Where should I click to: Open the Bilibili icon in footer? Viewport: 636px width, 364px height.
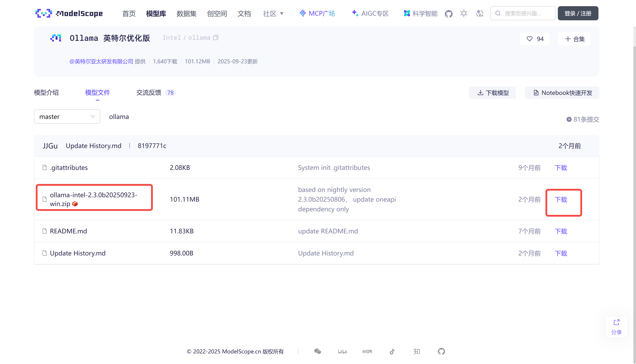pyautogui.click(x=342, y=351)
